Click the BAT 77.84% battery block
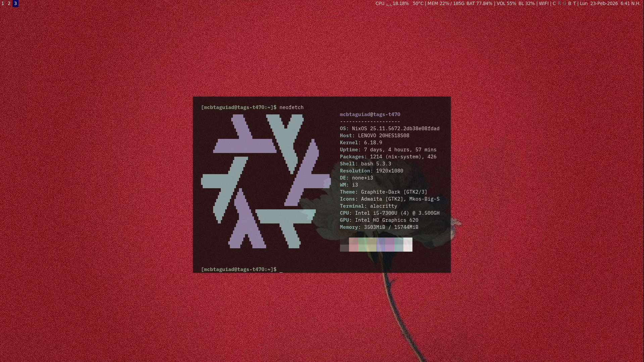644x362 pixels. pyautogui.click(x=479, y=3)
